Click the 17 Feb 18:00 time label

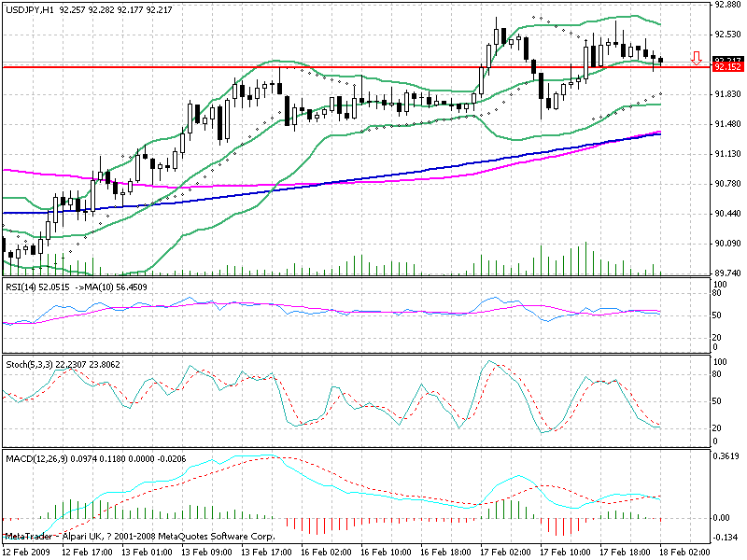tap(625, 553)
